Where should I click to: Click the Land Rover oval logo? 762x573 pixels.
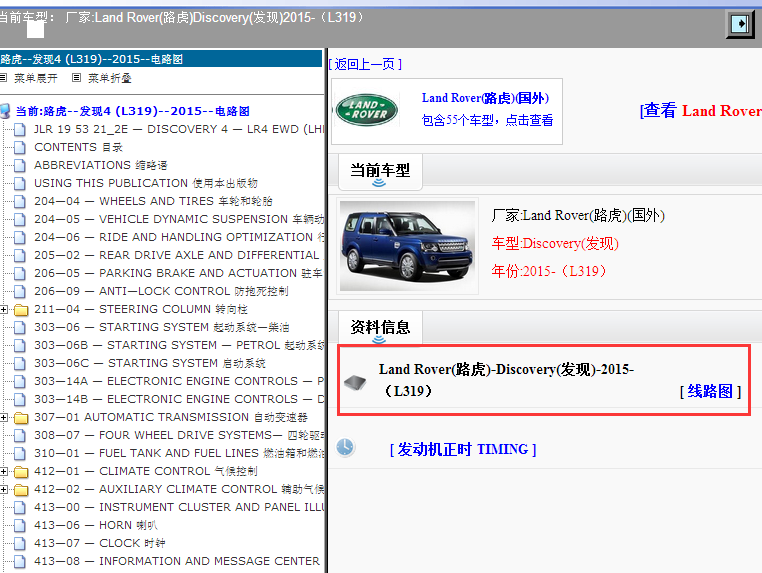pos(367,110)
